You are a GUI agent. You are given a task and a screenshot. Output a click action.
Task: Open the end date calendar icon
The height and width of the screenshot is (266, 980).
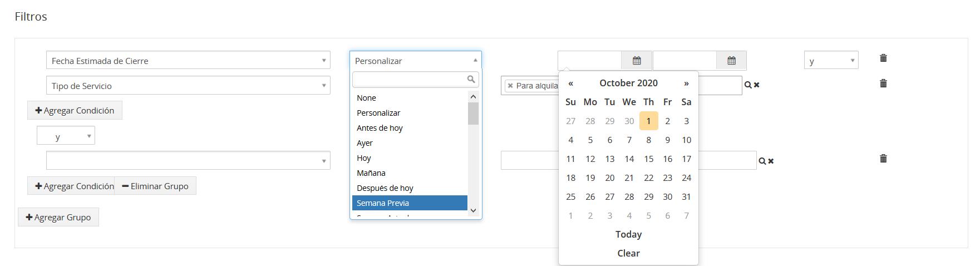[x=731, y=61]
